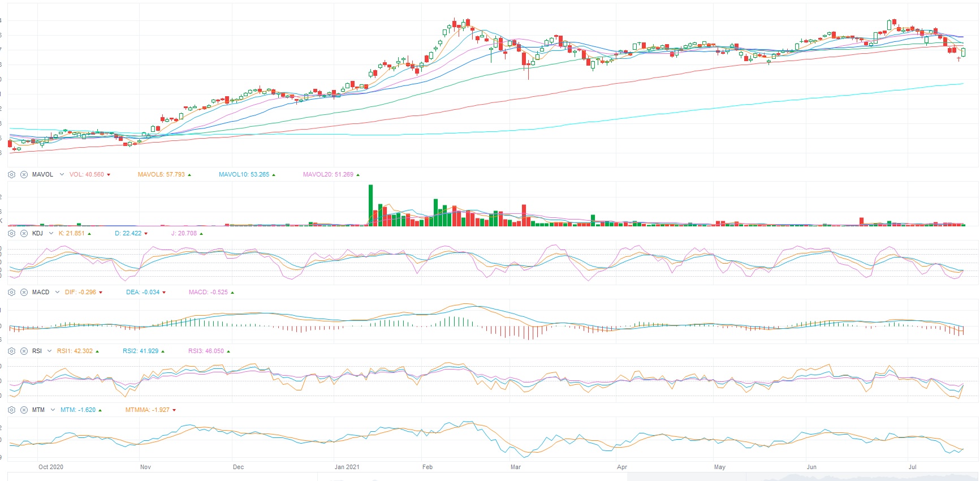
Task: Remove the MACD indicator with X icon
Action: click(24, 292)
